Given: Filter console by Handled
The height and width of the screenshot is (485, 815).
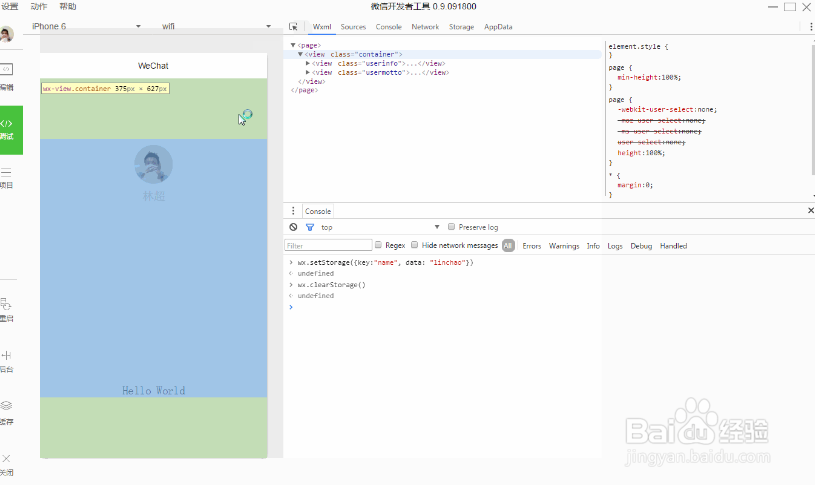Looking at the screenshot, I should click(x=673, y=246).
